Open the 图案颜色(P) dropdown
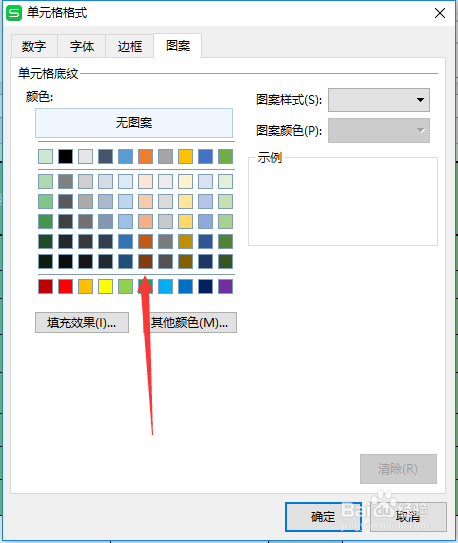The height and width of the screenshot is (543, 458). [379, 130]
